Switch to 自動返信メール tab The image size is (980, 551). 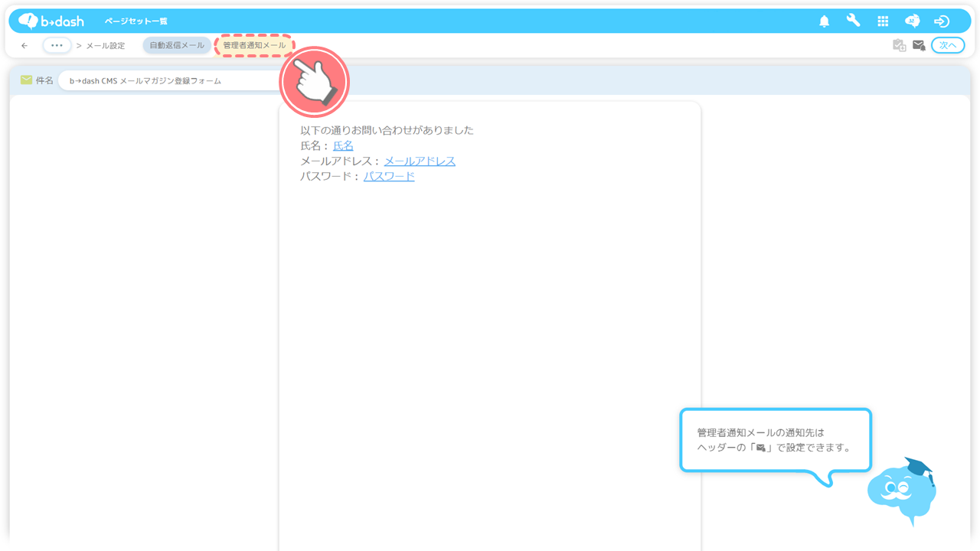pos(177,45)
